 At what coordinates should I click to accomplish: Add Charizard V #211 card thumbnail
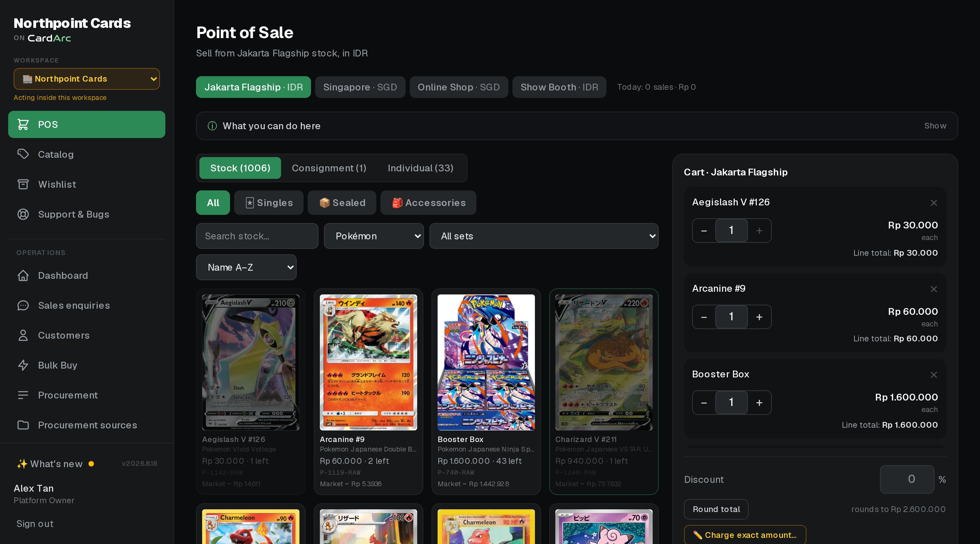click(x=604, y=362)
